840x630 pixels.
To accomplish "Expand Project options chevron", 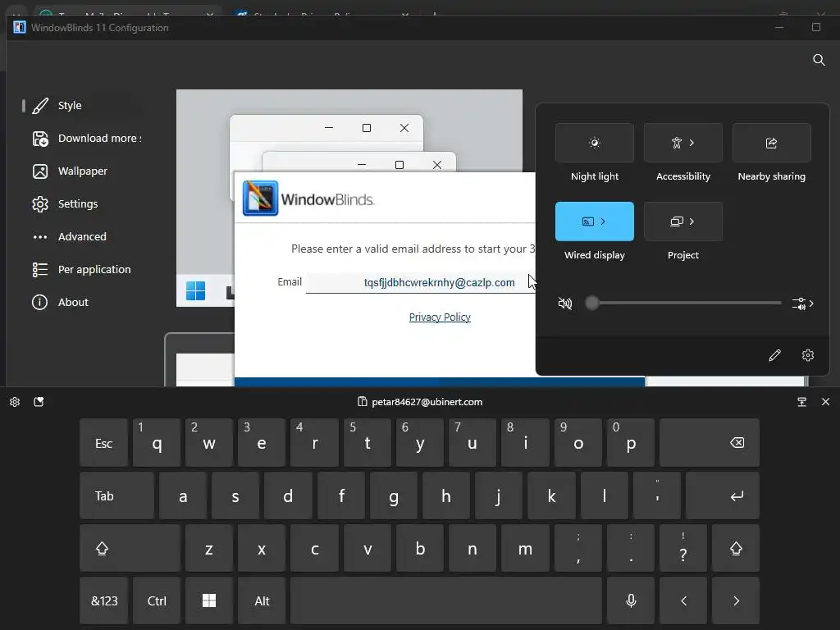I will (692, 221).
